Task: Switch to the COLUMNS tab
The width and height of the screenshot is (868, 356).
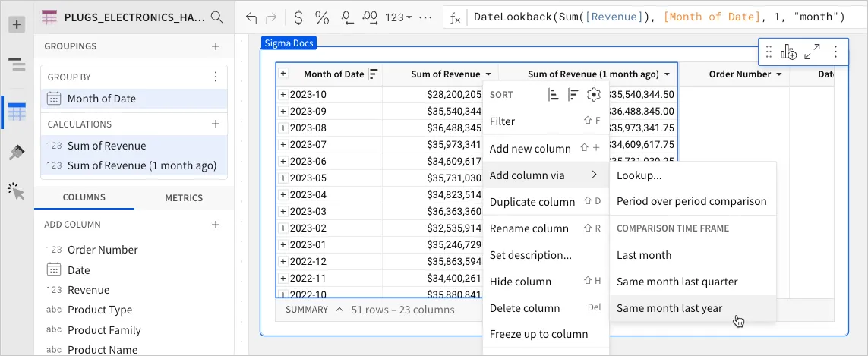Action: click(x=84, y=197)
